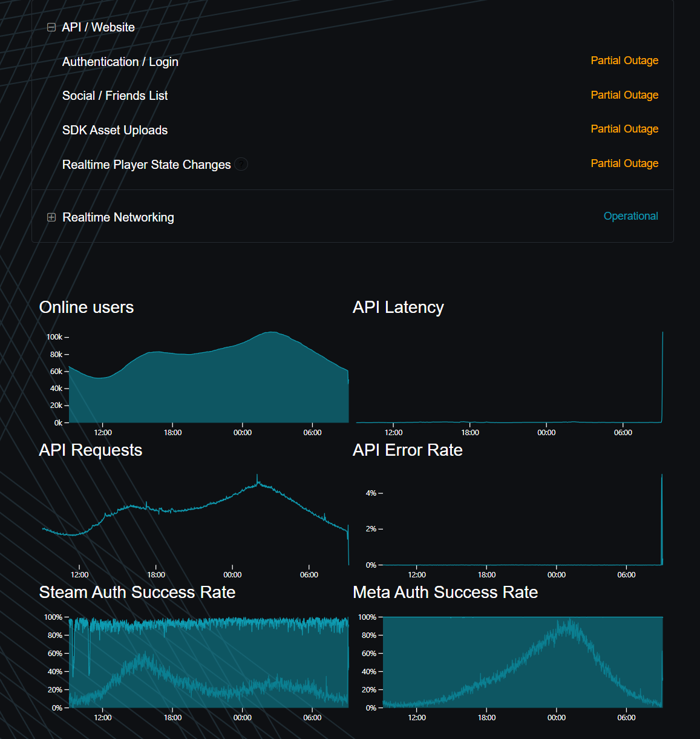Image resolution: width=700 pixels, height=739 pixels.
Task: Click Partial Outage status for SDK Asset Uploads
Action: [x=624, y=129]
